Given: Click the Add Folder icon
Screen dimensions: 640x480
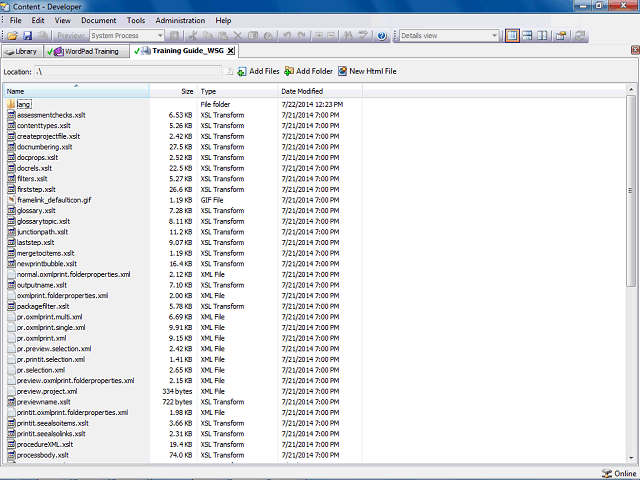Looking at the screenshot, I should [x=289, y=71].
